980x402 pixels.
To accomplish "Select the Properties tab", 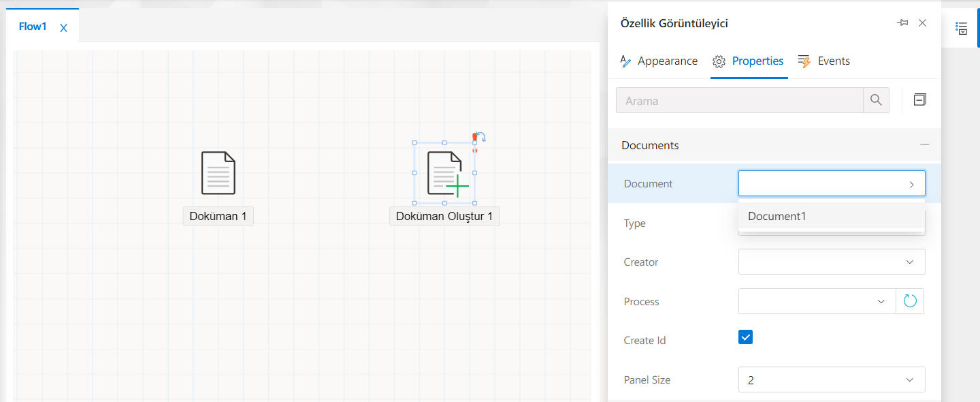I will 749,61.
